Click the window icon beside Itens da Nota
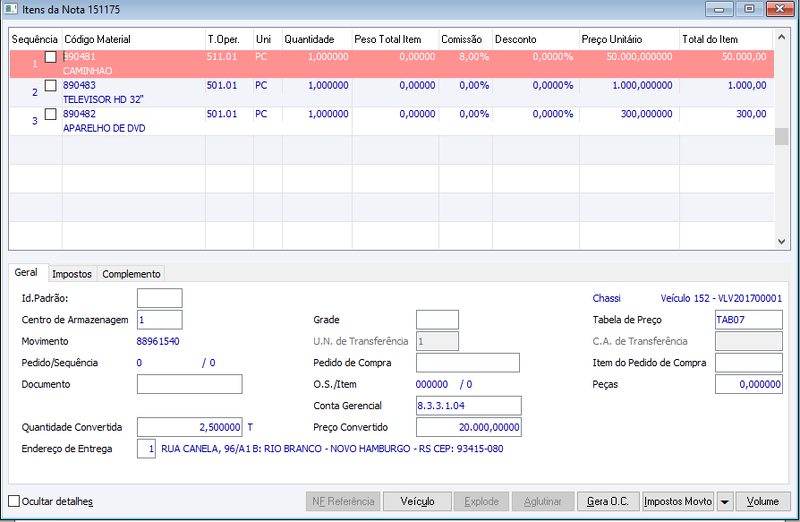 11,9
